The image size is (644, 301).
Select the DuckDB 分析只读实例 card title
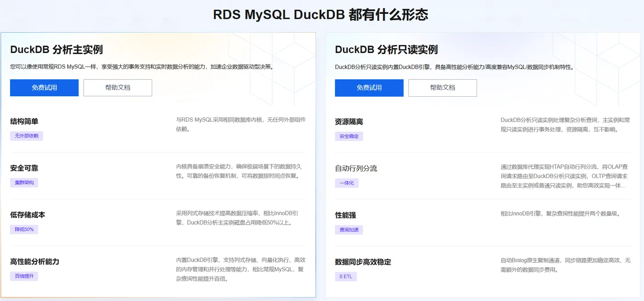[x=386, y=50]
